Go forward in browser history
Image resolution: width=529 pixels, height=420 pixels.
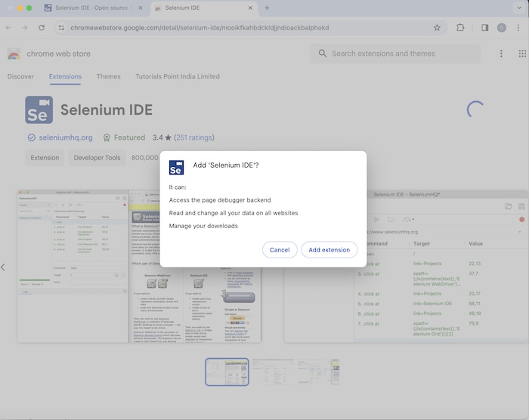[x=25, y=28]
